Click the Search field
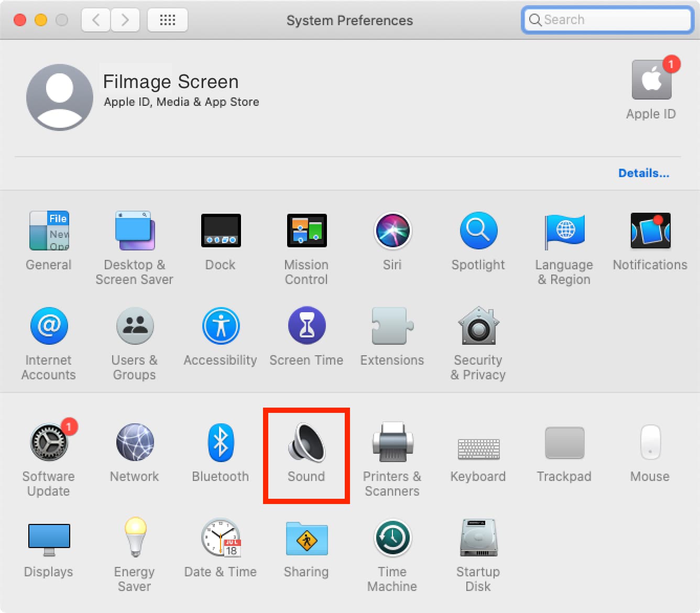Image resolution: width=700 pixels, height=613 pixels. tap(608, 20)
